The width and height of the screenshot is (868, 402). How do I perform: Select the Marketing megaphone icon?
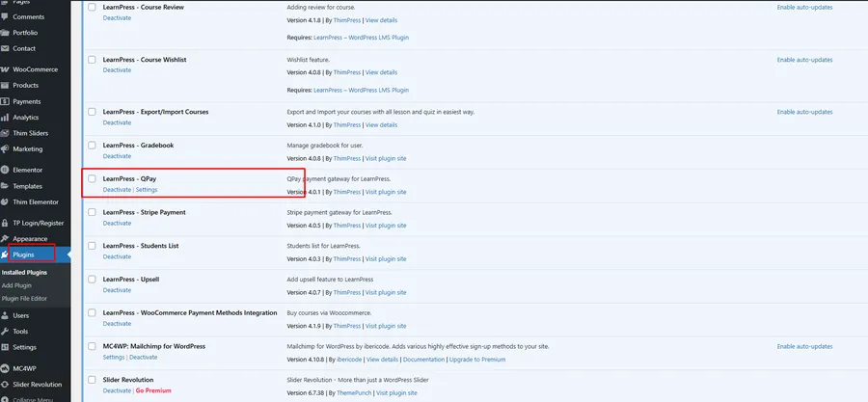coord(6,148)
